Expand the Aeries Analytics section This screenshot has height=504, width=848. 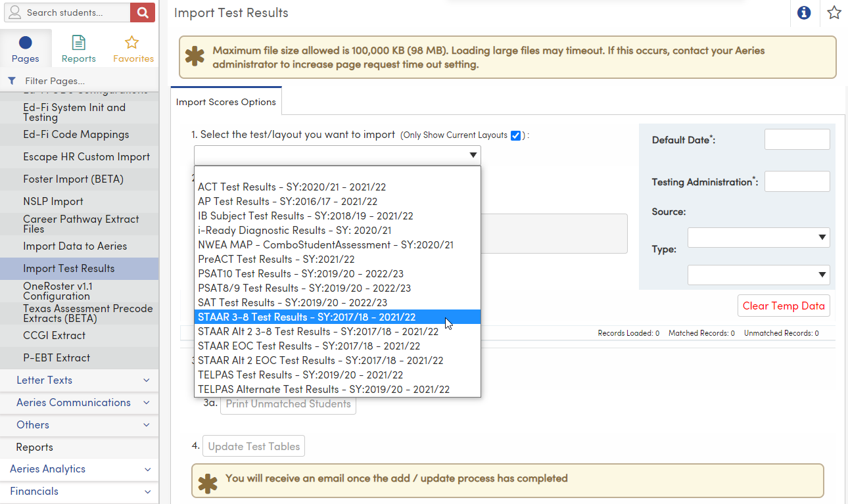click(x=80, y=469)
